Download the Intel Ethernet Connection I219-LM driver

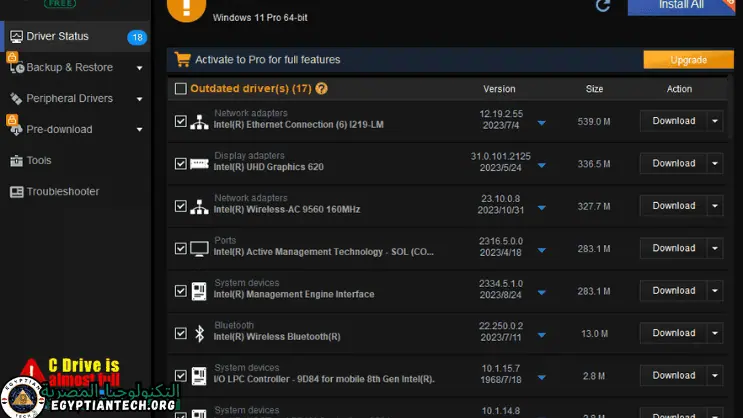pos(673,121)
